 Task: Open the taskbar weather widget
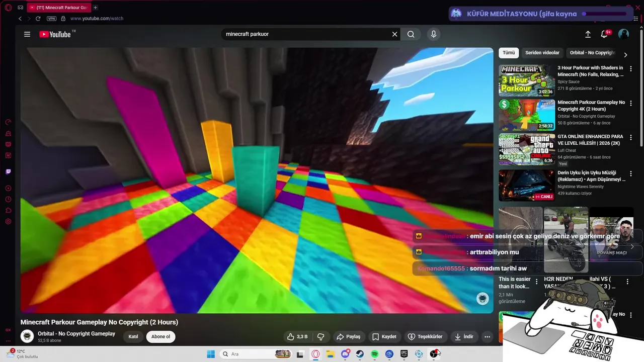pyautogui.click(x=22, y=354)
